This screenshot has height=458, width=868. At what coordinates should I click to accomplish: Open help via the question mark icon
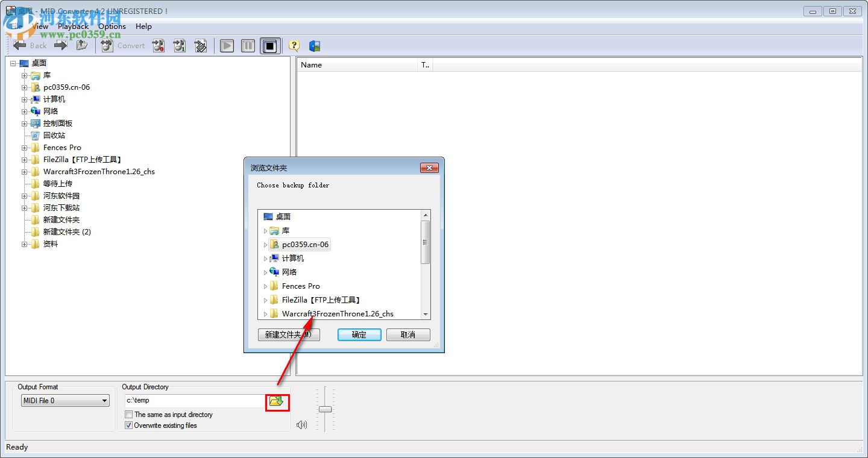pyautogui.click(x=294, y=46)
